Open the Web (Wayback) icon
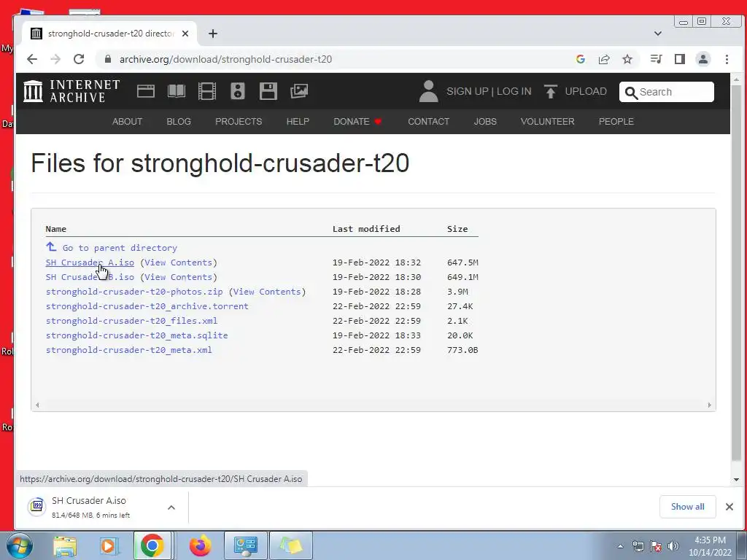This screenshot has width=747, height=560. tap(146, 91)
